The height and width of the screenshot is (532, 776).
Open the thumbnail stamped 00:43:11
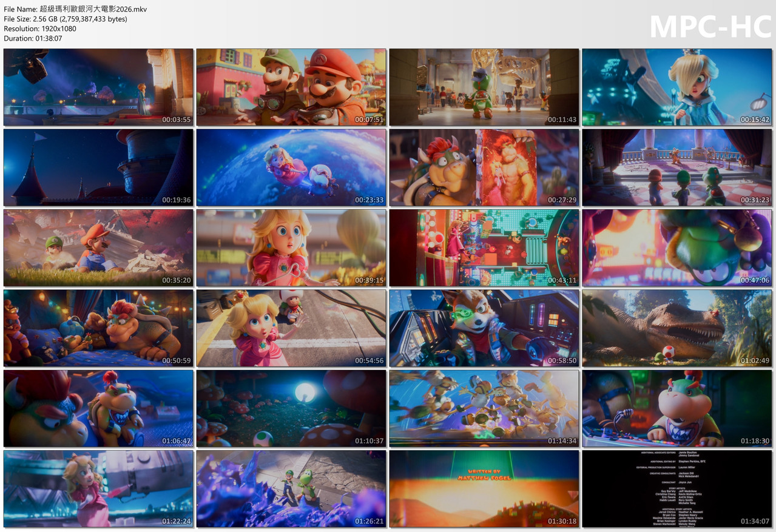tap(484, 247)
